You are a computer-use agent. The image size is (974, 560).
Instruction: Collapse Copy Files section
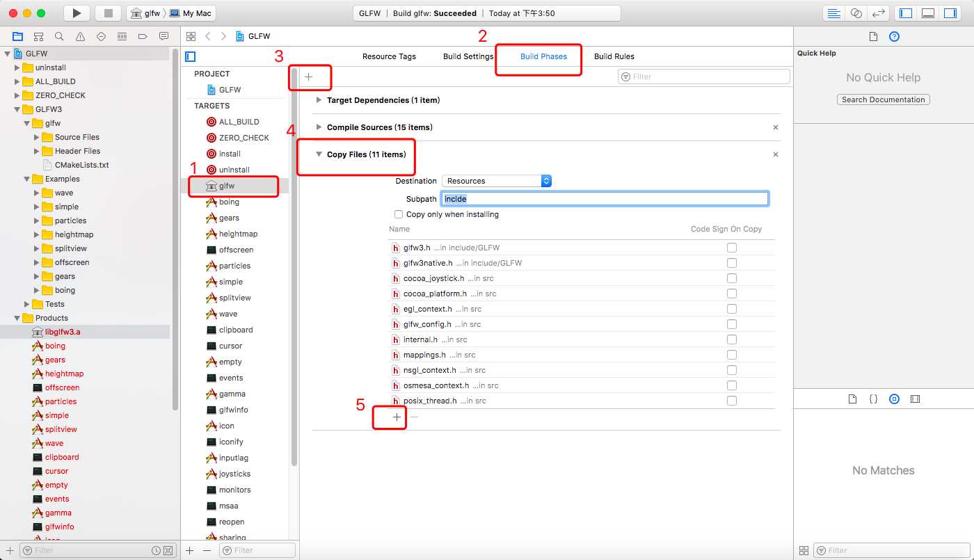click(x=319, y=154)
